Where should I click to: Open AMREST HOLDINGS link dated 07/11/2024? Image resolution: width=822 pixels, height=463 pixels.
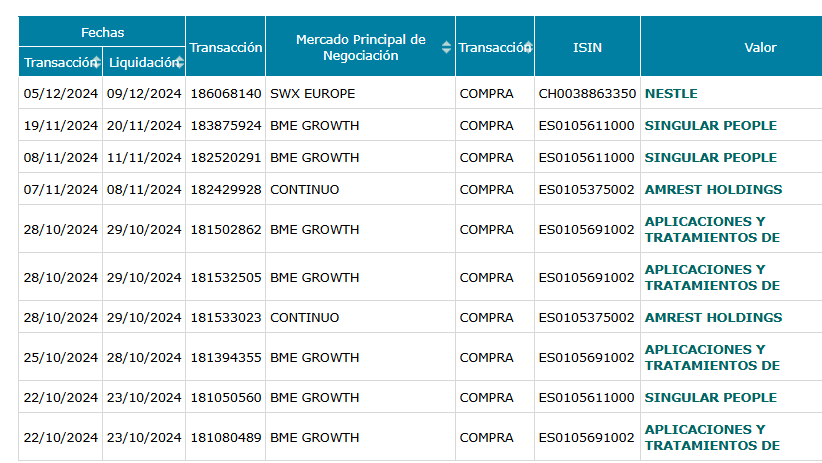(x=713, y=189)
